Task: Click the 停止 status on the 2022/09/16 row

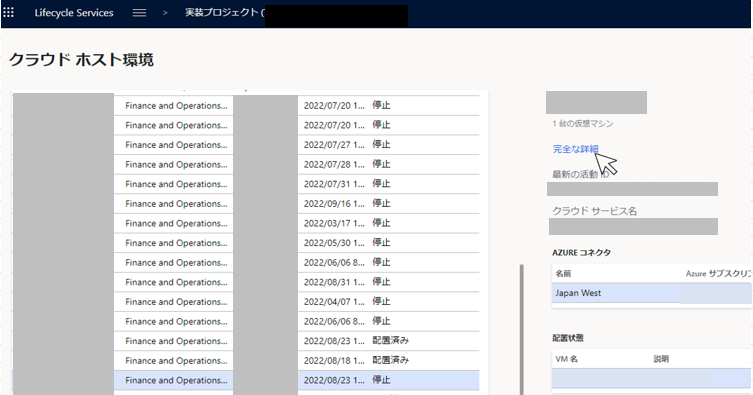Action: 381,203
